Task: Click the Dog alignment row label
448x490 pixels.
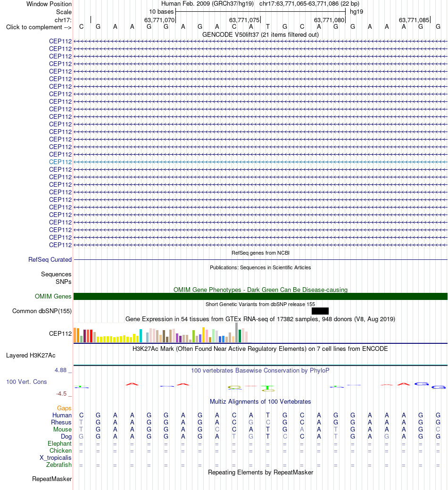Action: click(x=66, y=437)
